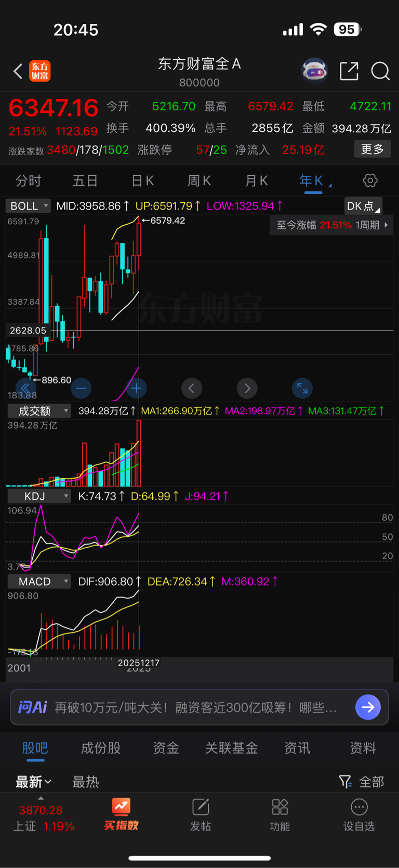Expand 至今涨幅 1周期 panel arrow
399x868 pixels.
point(386,225)
